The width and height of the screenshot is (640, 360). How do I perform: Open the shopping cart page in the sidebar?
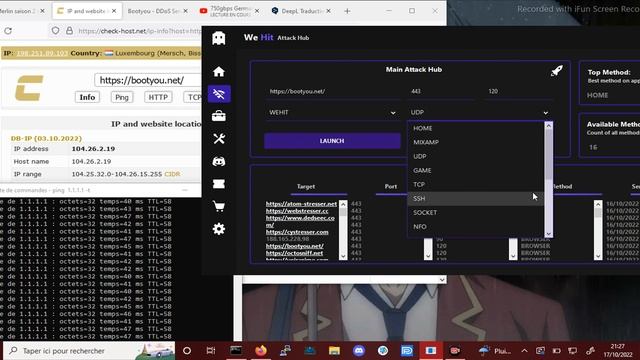[x=219, y=206]
